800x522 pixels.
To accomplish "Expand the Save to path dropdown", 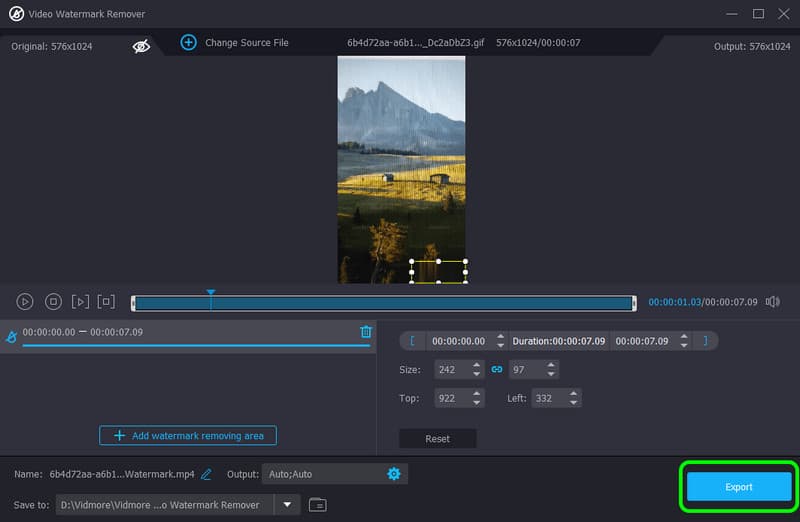I will 288,504.
